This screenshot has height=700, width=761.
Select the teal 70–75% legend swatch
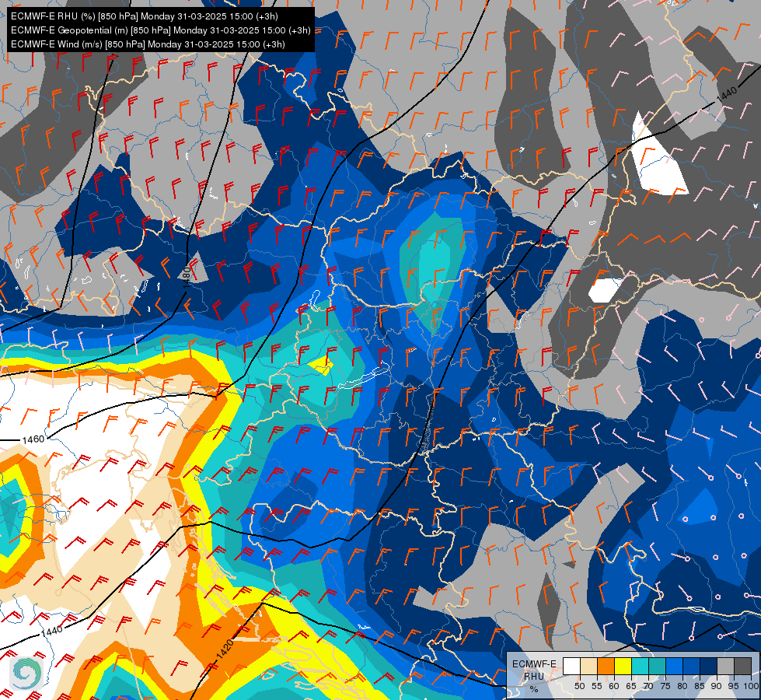tap(657, 666)
